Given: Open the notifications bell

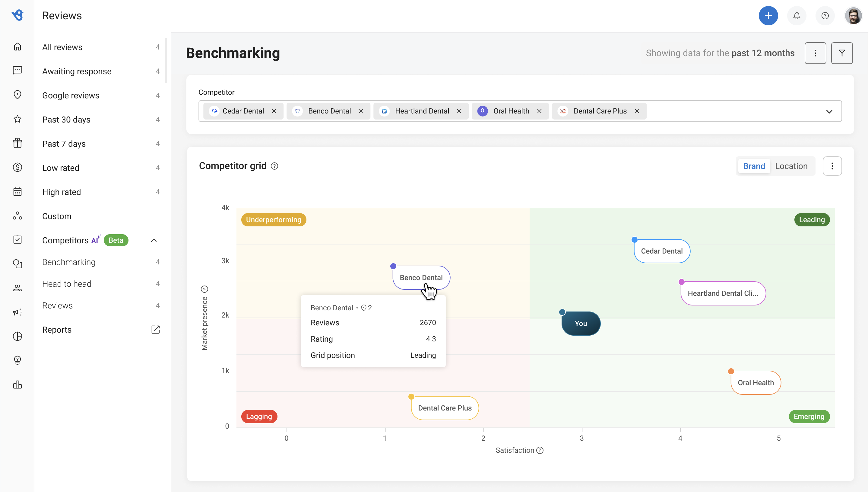Looking at the screenshot, I should point(797,15).
